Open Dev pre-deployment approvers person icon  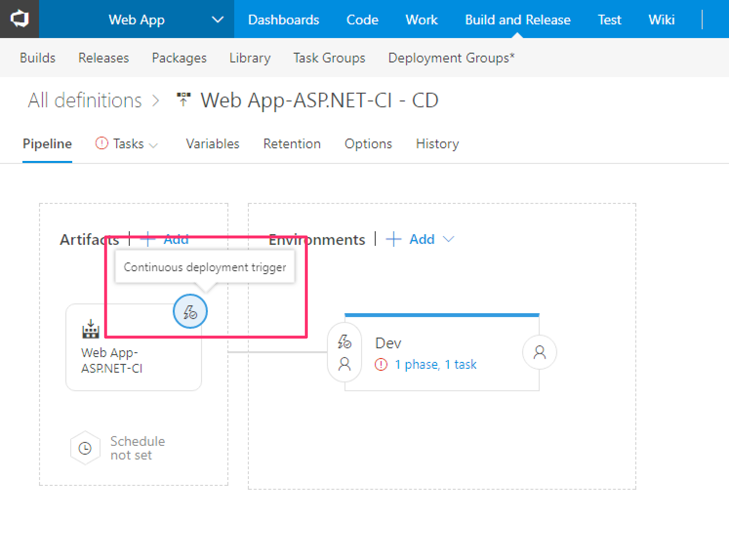tap(344, 364)
